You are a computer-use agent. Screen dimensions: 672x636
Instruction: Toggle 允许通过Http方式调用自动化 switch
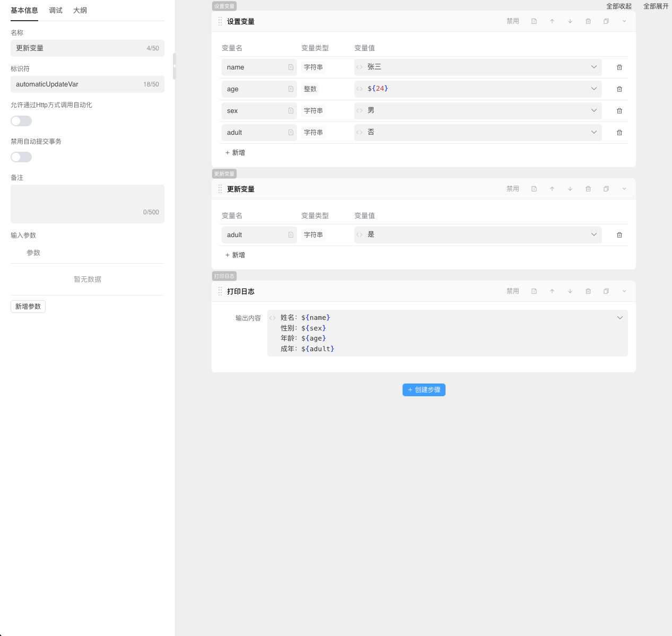click(21, 121)
